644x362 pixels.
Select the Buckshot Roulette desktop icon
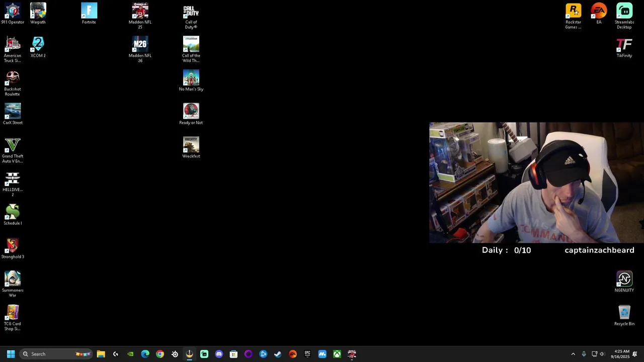tap(13, 83)
